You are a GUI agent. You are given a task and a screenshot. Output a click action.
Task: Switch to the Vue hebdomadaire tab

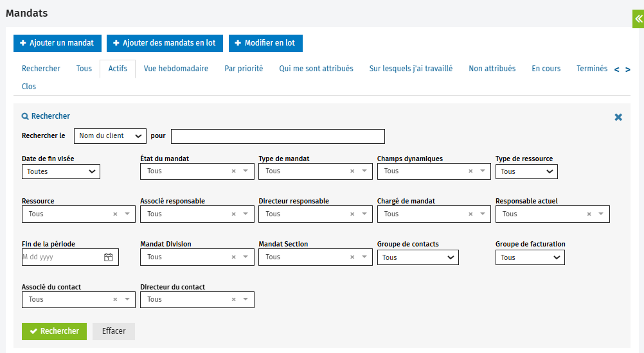click(x=175, y=69)
